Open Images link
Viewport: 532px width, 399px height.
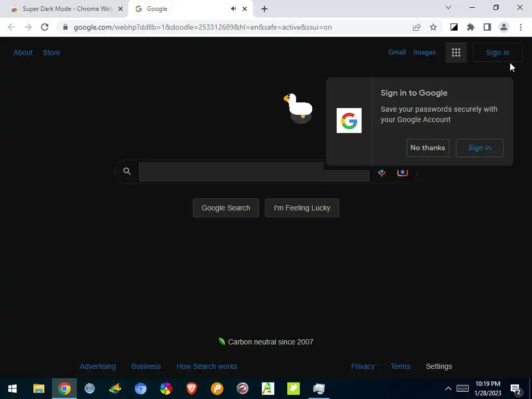click(424, 52)
